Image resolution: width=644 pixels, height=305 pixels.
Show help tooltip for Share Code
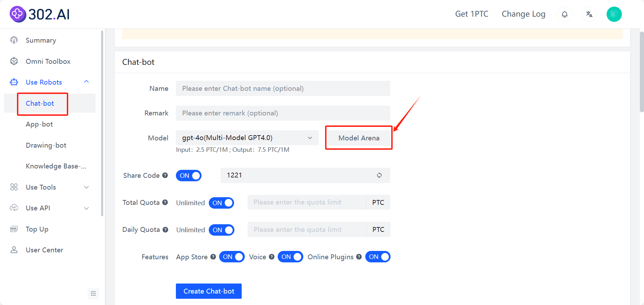165,175
